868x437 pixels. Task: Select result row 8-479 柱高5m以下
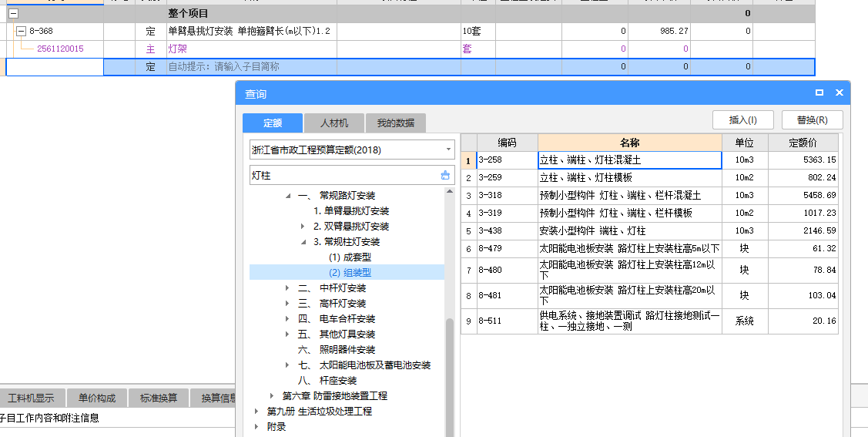click(650, 249)
